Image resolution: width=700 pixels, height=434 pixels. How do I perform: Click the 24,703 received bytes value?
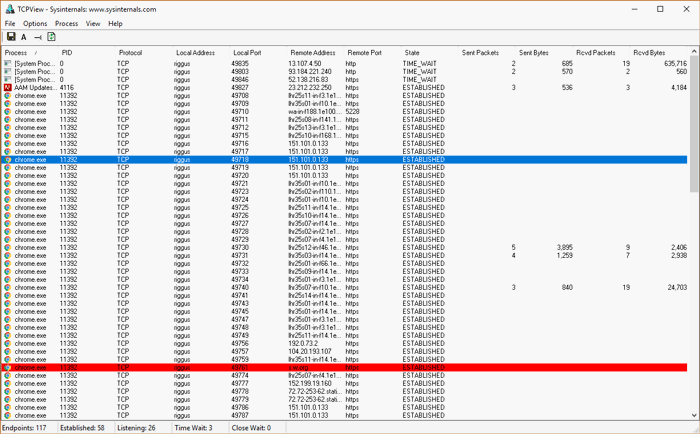click(677, 288)
